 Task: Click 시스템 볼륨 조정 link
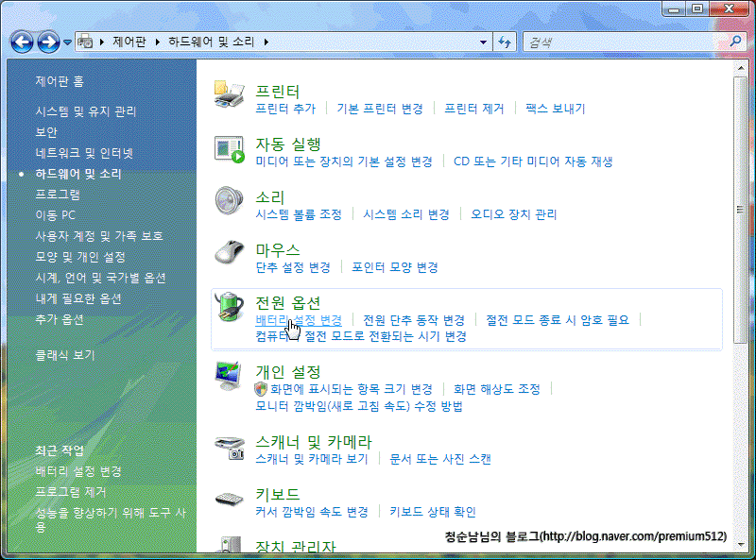point(299,214)
